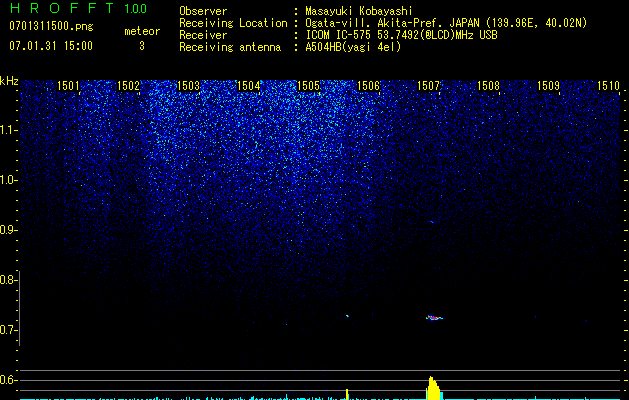Click the HROFFT 1.0.0 title text

[x=78, y=8]
